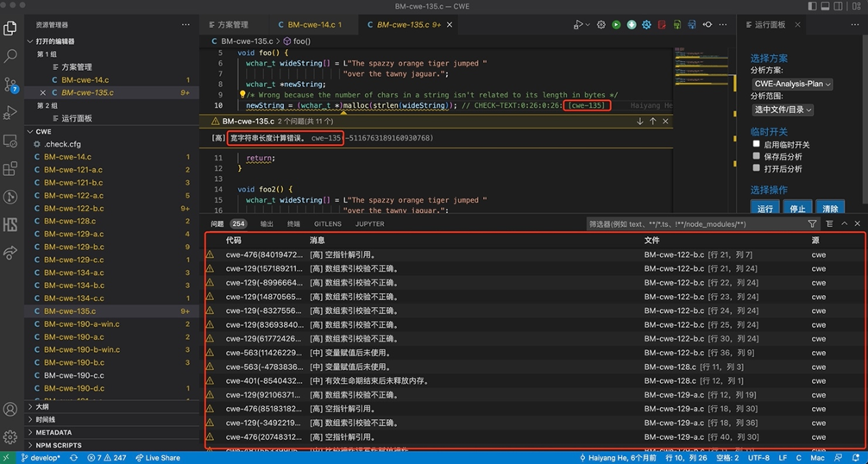The image size is (868, 464).
Task: Click the green download arrow icon in editor toolbar
Action: (631, 25)
